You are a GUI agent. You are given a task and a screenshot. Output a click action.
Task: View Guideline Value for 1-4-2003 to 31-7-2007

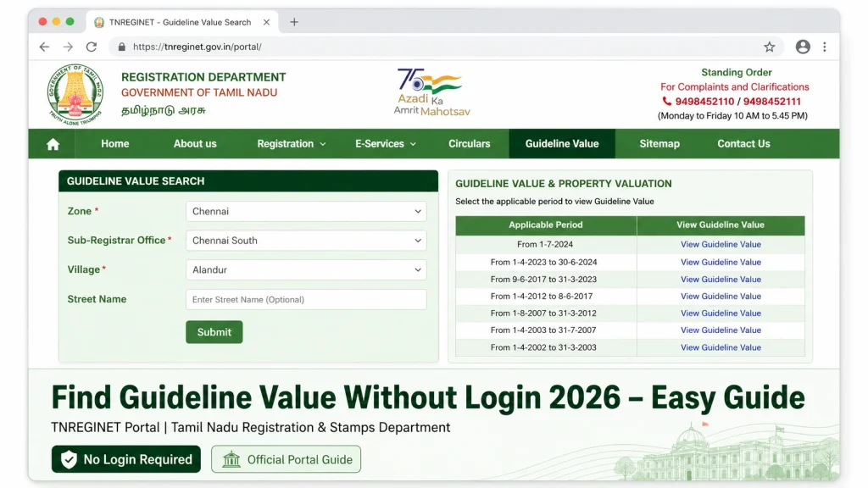click(721, 330)
